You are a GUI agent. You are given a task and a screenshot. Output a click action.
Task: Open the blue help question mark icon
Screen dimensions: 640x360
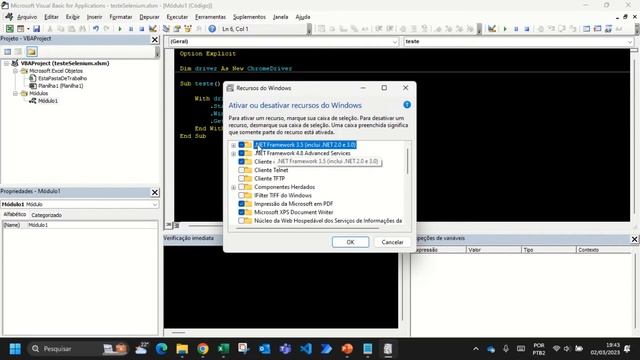[212, 29]
